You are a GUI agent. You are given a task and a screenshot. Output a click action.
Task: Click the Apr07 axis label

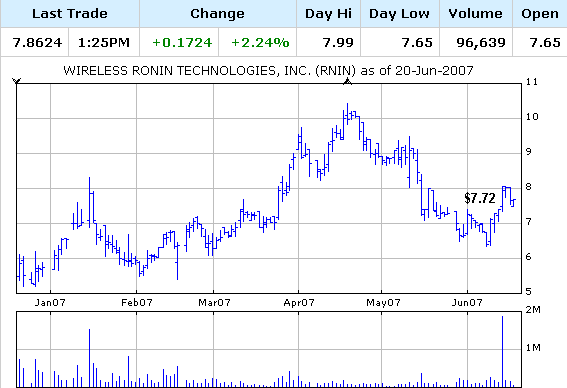pyautogui.click(x=299, y=302)
